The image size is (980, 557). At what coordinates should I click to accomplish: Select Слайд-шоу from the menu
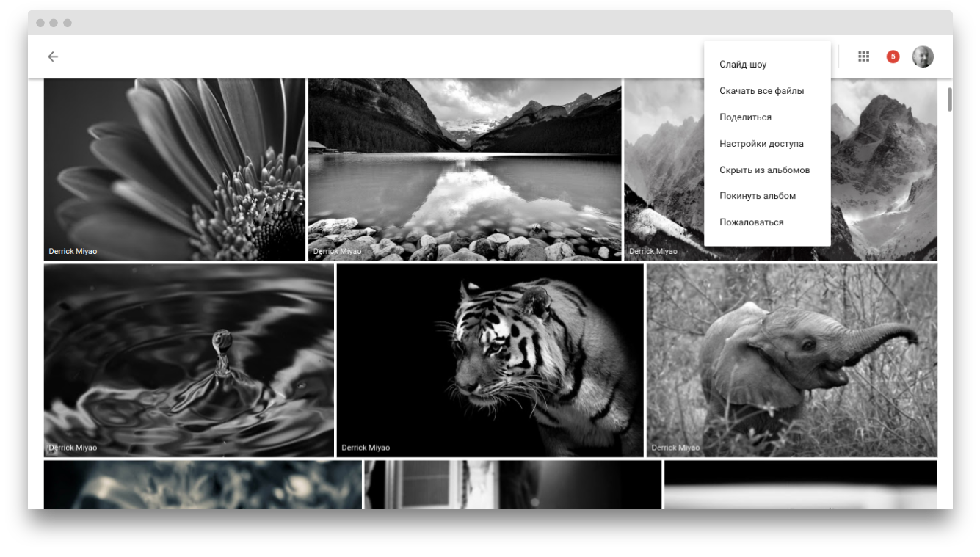tap(743, 65)
